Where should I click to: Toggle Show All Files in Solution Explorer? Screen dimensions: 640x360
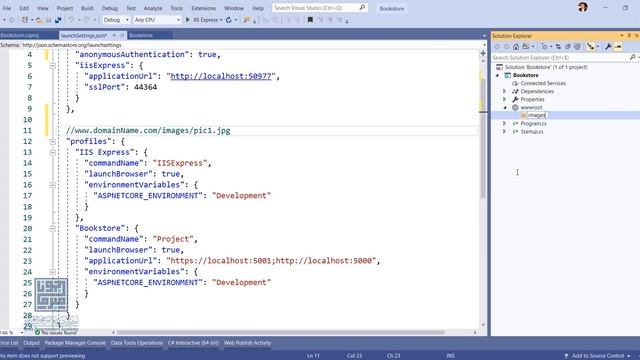(x=577, y=47)
